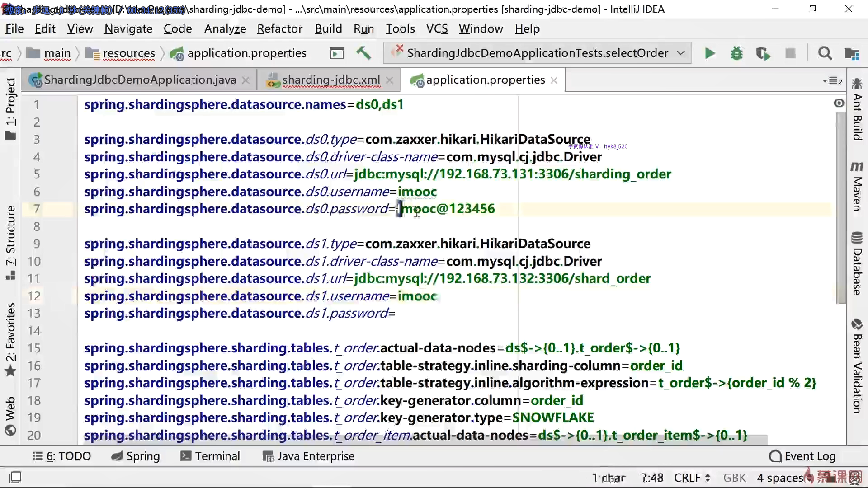Image resolution: width=868 pixels, height=488 pixels.
Task: Click the Build Project hammer icon
Action: pos(363,53)
